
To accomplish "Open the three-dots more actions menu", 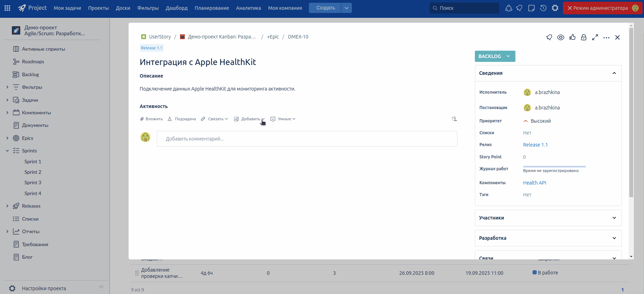I will (606, 37).
